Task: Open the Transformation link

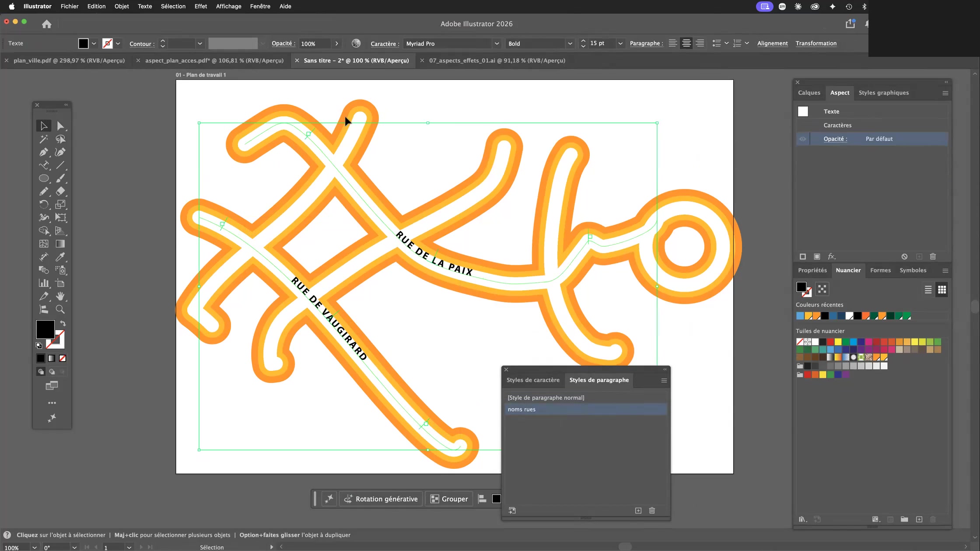Action: coord(816,43)
